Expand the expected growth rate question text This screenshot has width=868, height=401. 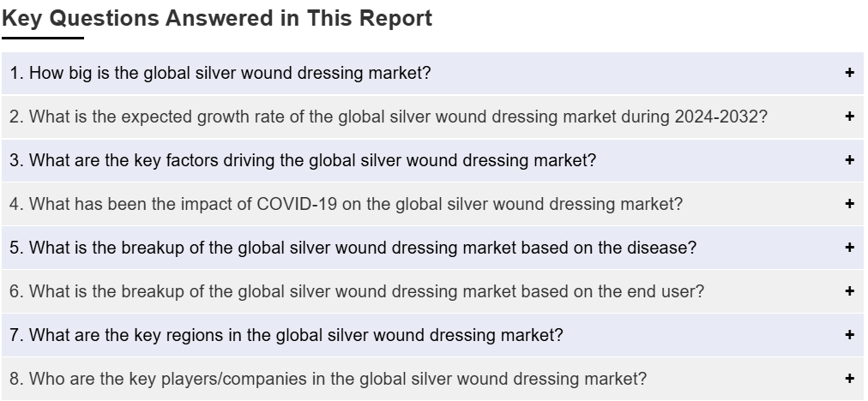pos(389,117)
